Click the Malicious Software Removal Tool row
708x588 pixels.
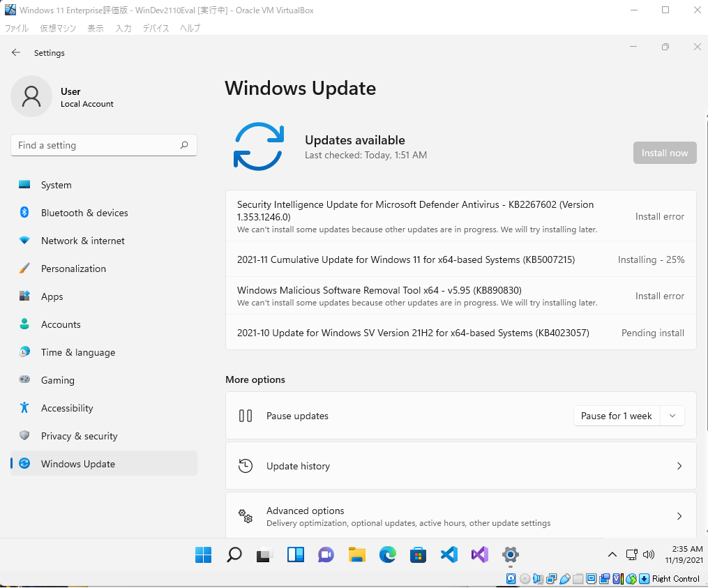coord(460,296)
